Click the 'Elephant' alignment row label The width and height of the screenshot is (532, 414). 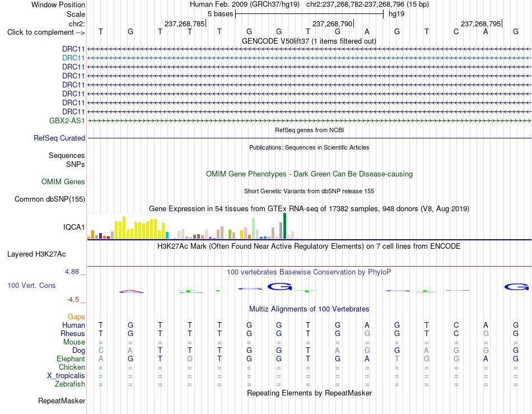pyautogui.click(x=71, y=359)
